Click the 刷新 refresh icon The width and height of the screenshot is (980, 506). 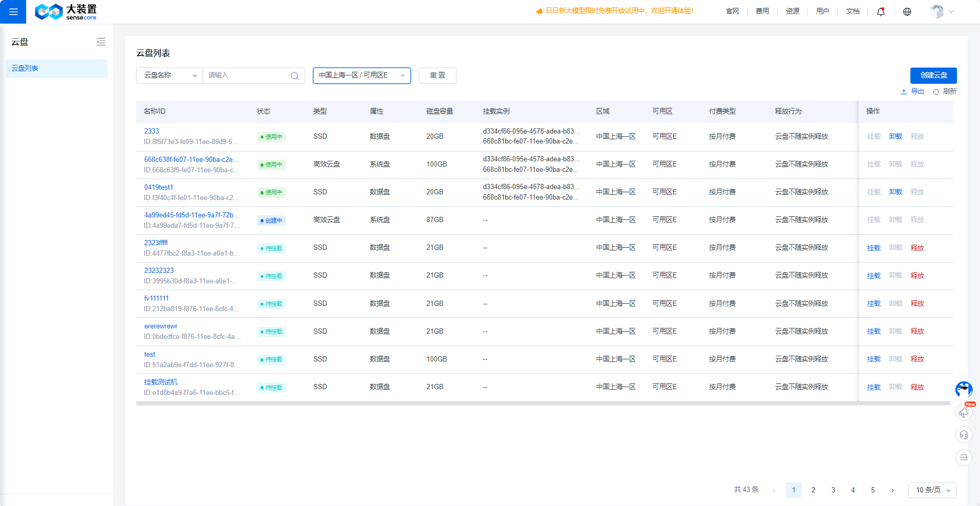click(936, 92)
